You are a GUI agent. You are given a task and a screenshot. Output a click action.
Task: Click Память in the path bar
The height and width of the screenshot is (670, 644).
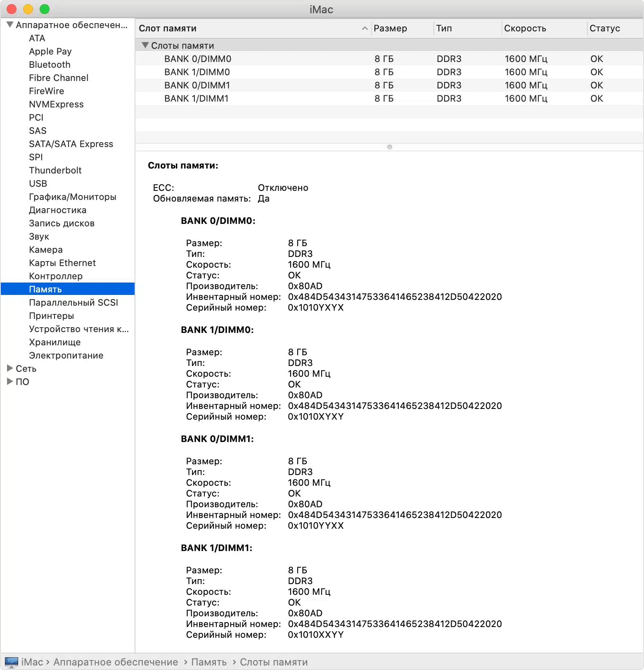[209, 662]
